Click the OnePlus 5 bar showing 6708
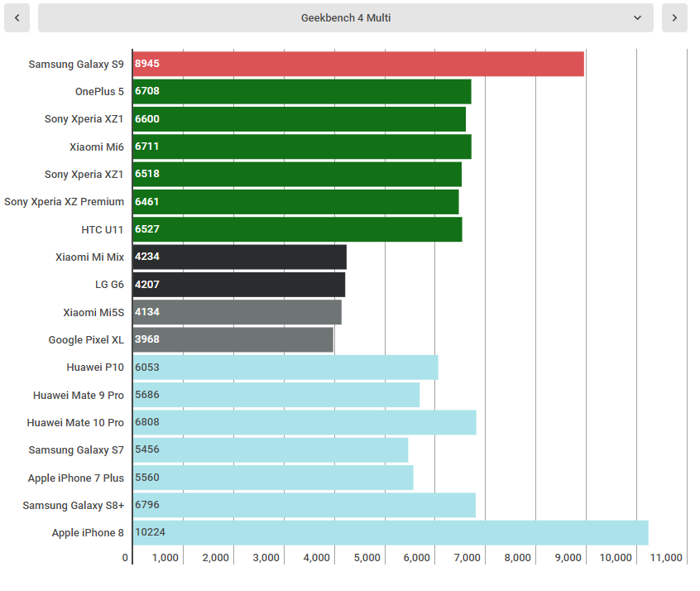700x591 pixels. pyautogui.click(x=302, y=92)
